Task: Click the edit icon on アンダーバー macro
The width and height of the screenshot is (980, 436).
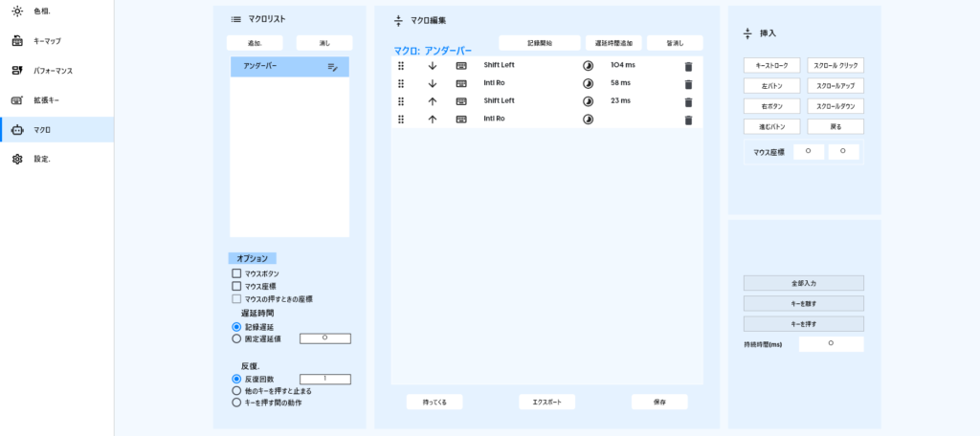Action: coord(333,67)
